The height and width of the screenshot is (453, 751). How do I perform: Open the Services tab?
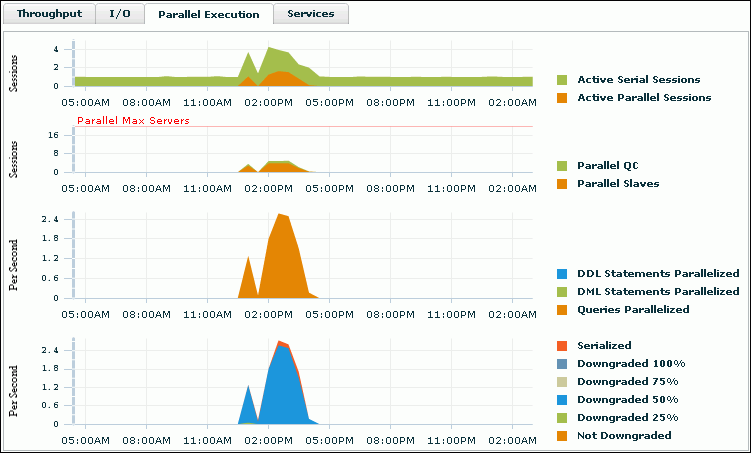pos(311,14)
